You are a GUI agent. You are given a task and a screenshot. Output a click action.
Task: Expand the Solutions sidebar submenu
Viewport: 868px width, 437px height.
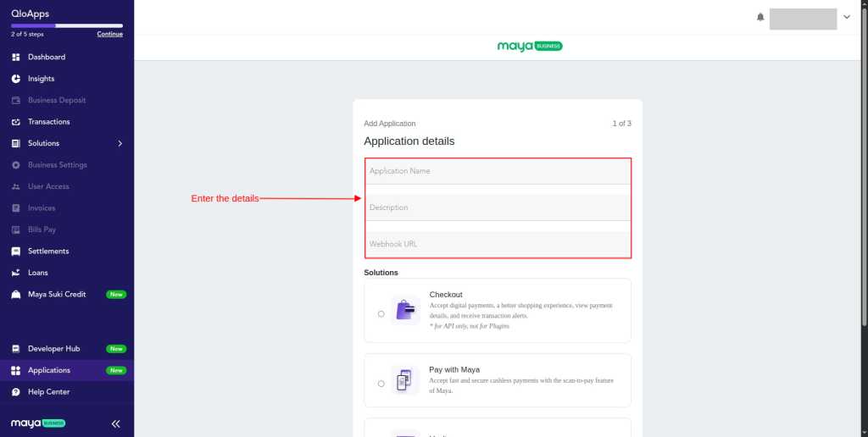click(x=120, y=144)
